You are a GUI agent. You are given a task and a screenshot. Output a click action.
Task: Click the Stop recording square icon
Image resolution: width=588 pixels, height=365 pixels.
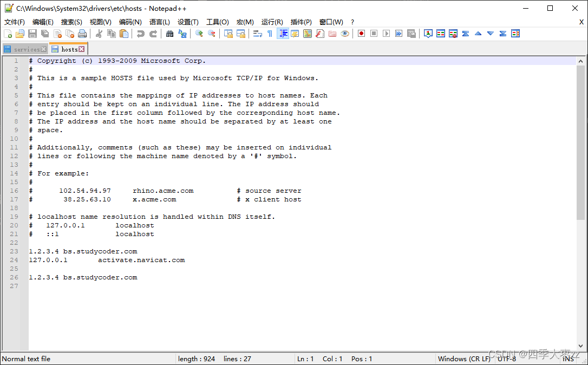[x=374, y=34]
